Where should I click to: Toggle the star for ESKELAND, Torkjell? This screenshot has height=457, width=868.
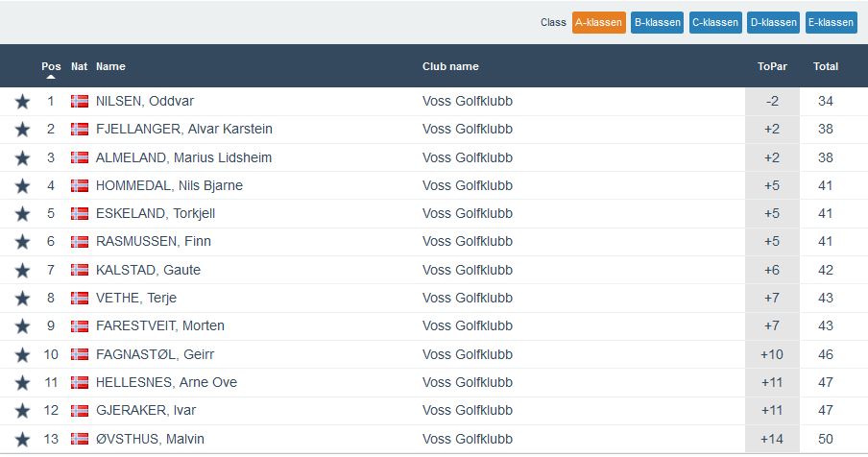pos(22,214)
